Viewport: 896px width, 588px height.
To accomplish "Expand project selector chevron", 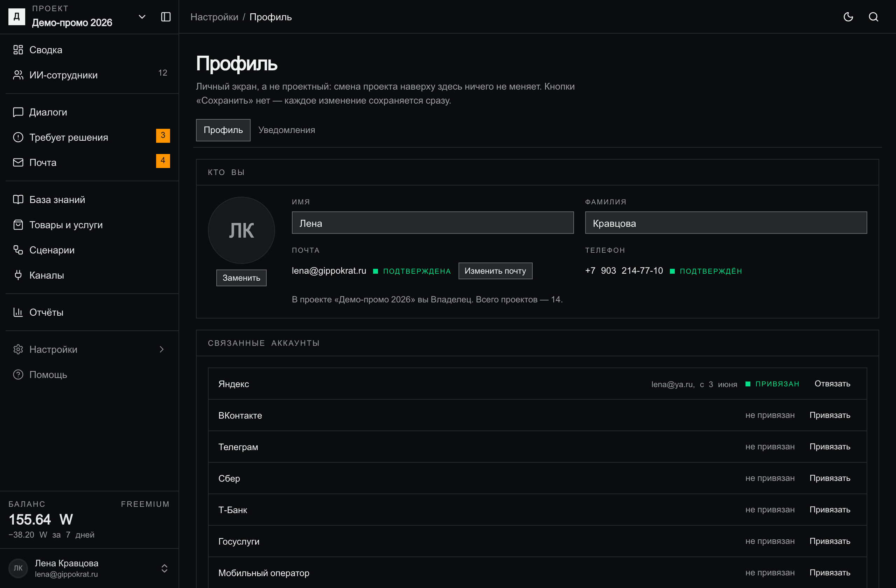I will tap(142, 17).
